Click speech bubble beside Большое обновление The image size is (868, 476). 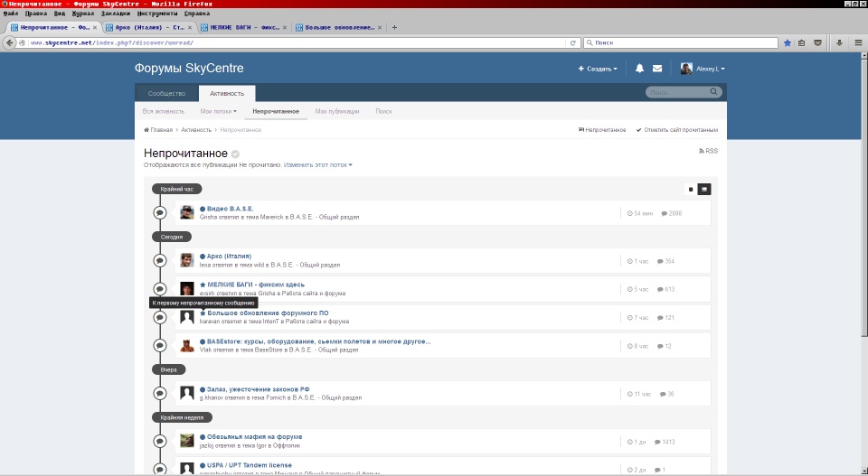(x=160, y=317)
